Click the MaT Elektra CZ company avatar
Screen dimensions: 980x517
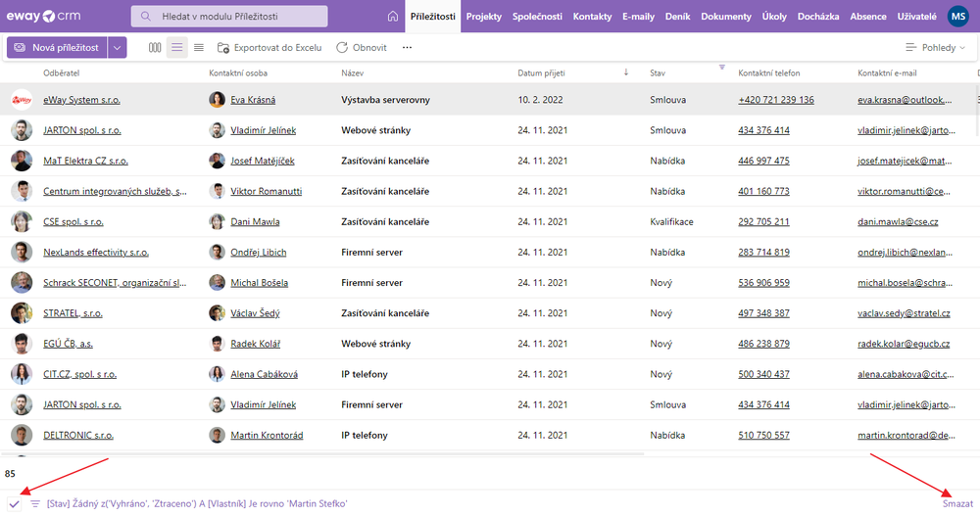pyautogui.click(x=22, y=161)
